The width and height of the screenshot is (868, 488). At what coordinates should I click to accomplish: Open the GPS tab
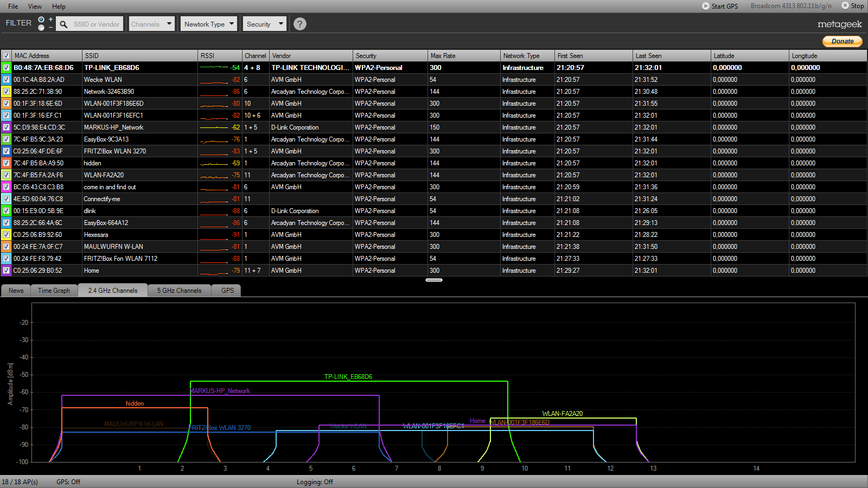click(227, 291)
